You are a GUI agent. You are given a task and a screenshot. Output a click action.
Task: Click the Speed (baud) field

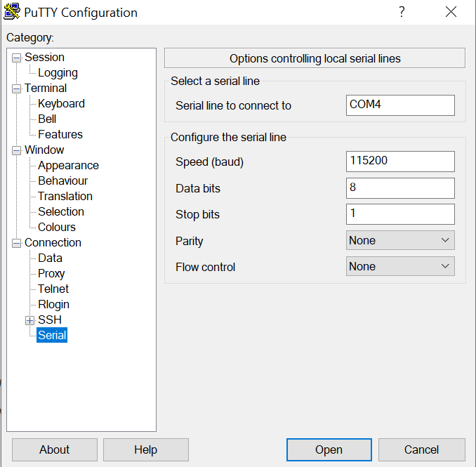pos(400,162)
